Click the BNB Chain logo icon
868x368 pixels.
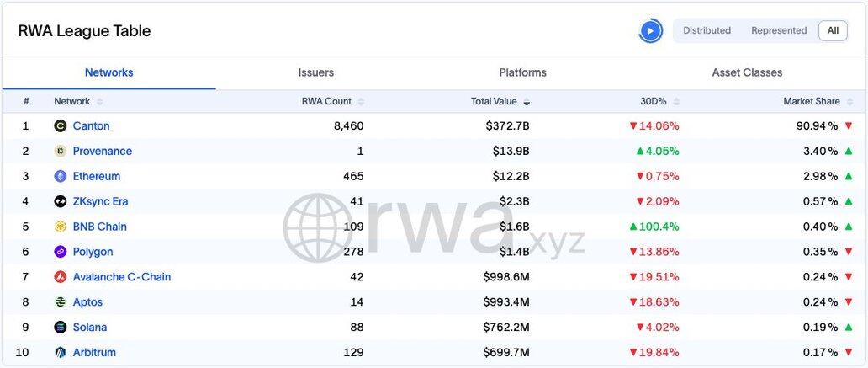coord(60,227)
